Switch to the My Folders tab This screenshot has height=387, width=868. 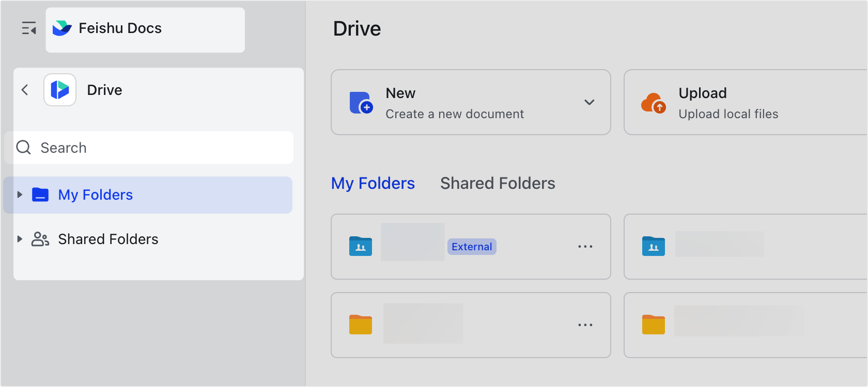(373, 183)
